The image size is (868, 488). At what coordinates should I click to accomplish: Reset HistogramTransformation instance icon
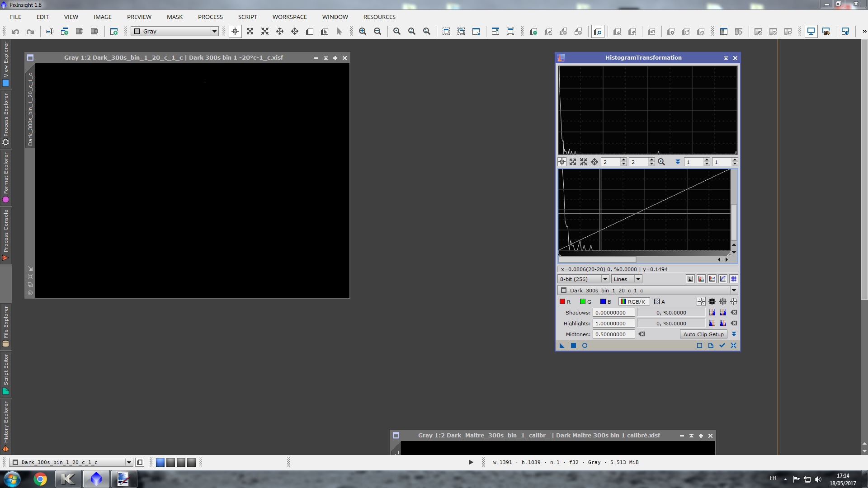(733, 346)
